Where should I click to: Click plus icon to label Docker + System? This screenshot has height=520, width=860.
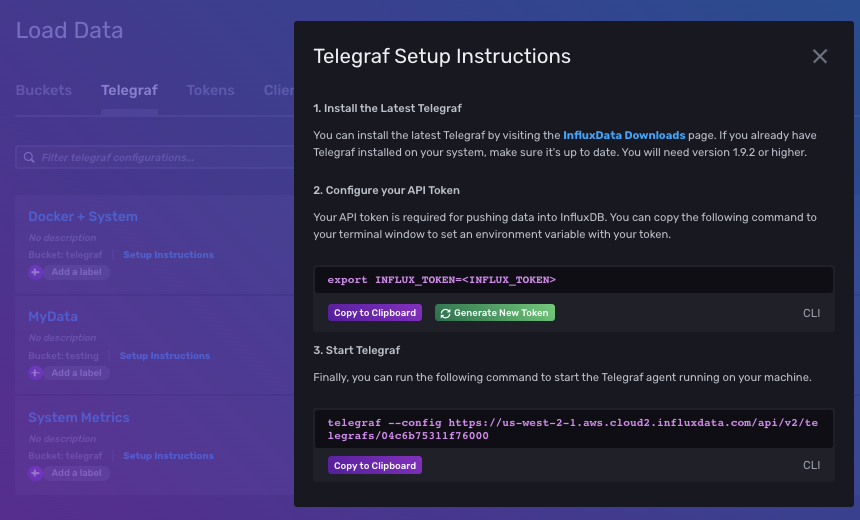[35, 272]
